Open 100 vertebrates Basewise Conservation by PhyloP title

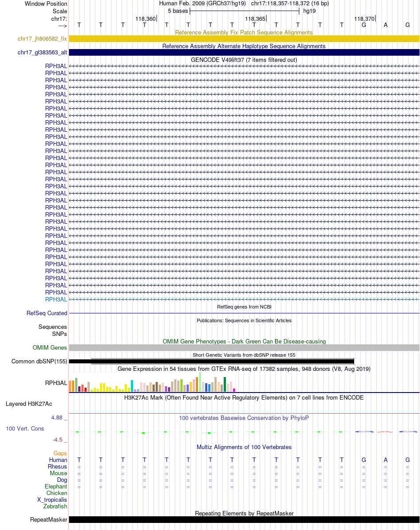244,418
